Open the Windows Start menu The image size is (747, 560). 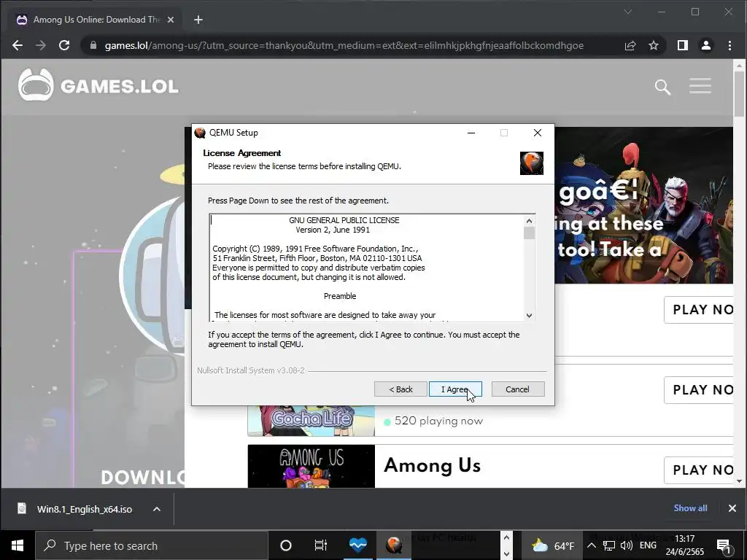click(18, 545)
